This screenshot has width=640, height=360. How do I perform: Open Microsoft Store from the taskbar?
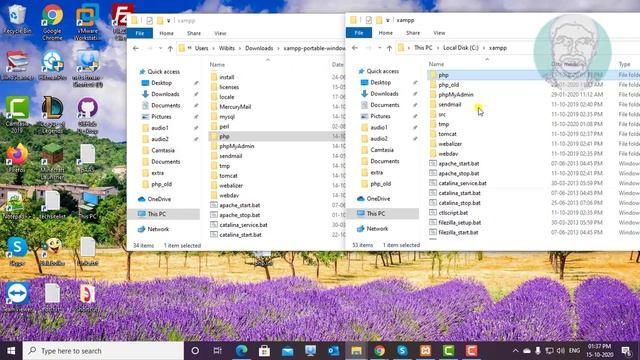point(264,351)
